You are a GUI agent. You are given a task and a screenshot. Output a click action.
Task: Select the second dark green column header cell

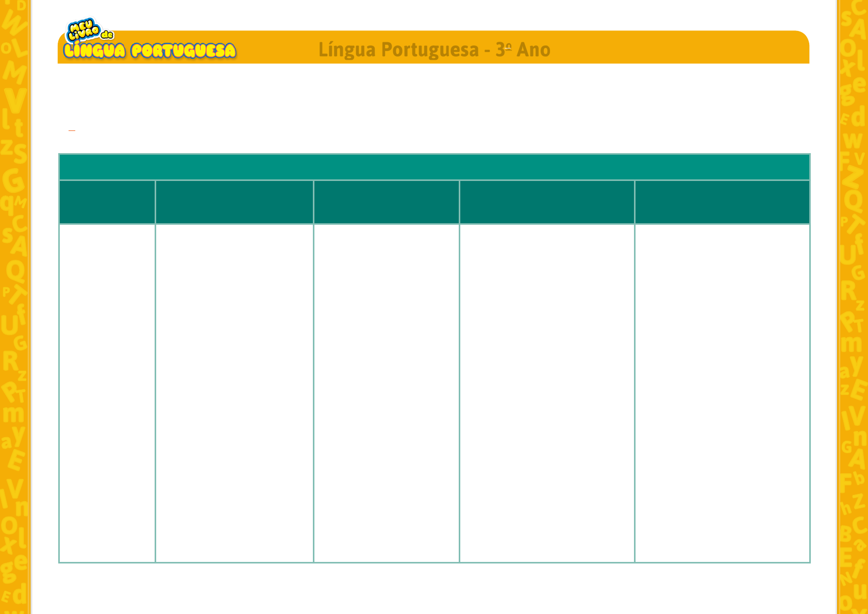[234, 202]
